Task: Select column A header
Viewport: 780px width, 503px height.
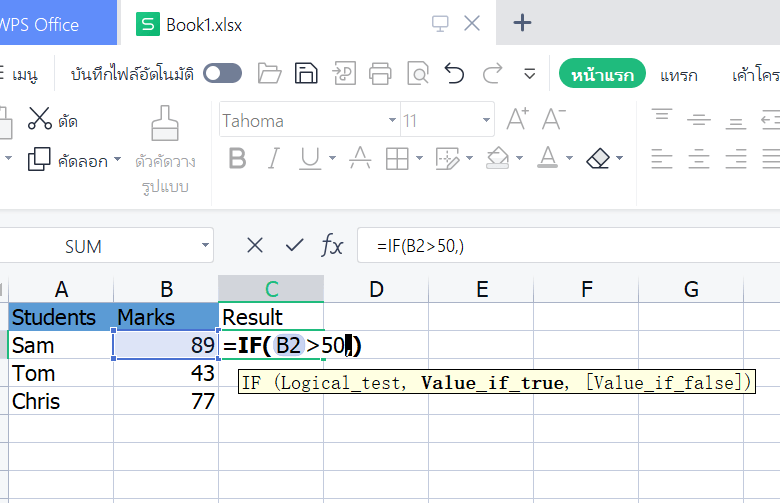Action: pos(61,289)
